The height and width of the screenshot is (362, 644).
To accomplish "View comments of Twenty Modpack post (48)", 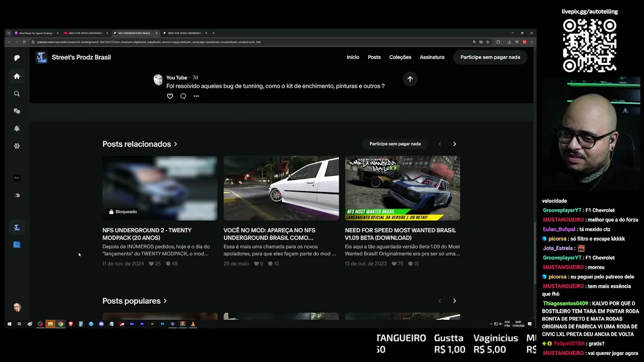I will pos(172,263).
